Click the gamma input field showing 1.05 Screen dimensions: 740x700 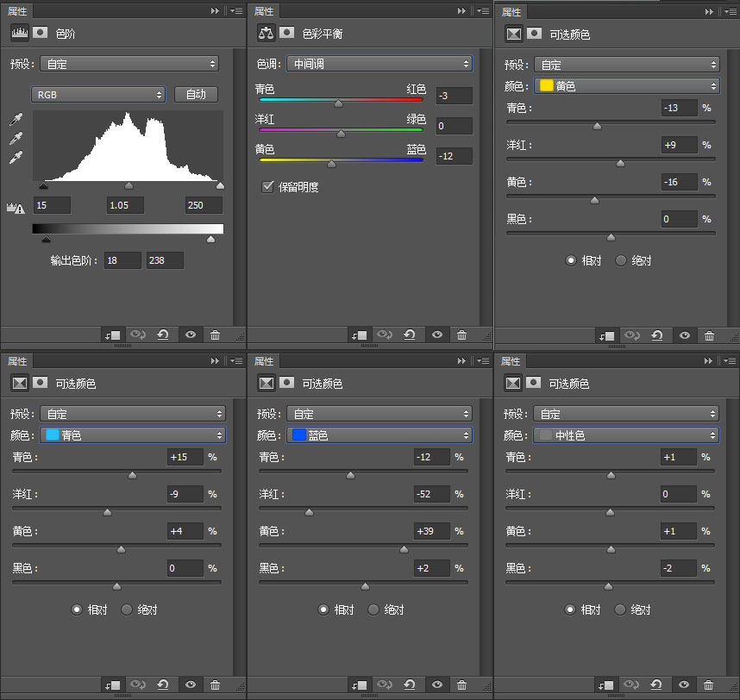pos(125,205)
